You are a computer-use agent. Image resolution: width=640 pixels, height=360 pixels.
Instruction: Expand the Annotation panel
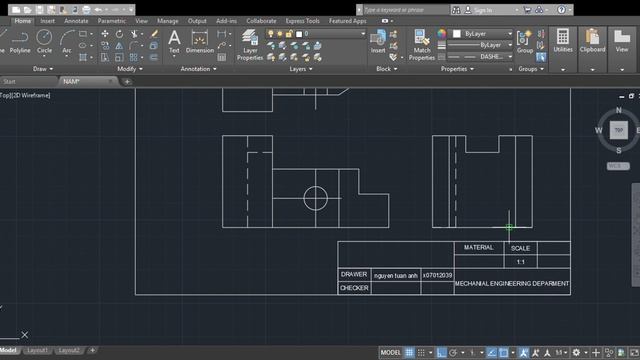(199, 69)
